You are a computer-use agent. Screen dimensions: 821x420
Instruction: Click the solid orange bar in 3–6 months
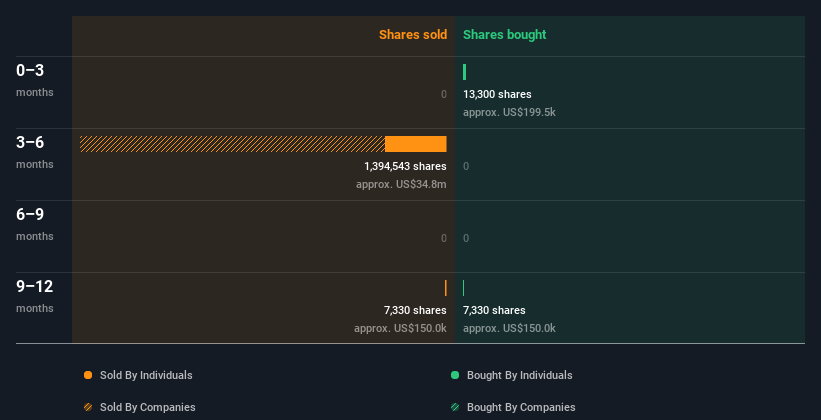[x=416, y=144]
